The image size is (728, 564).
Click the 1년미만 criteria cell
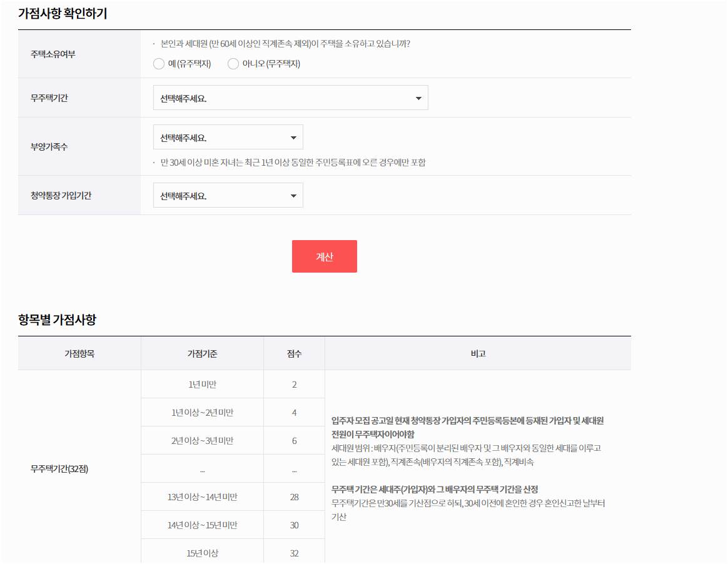[202, 384]
